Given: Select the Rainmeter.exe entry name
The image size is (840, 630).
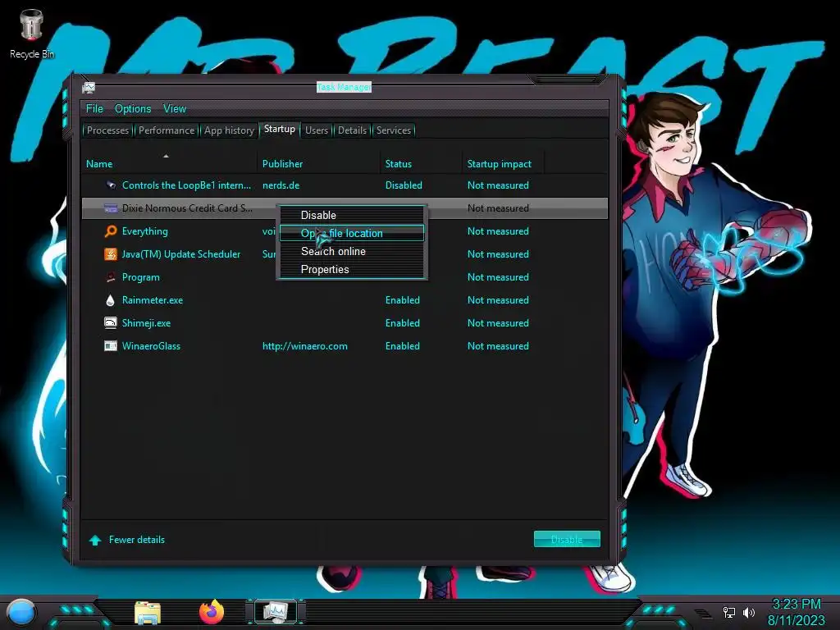Looking at the screenshot, I should point(152,300).
